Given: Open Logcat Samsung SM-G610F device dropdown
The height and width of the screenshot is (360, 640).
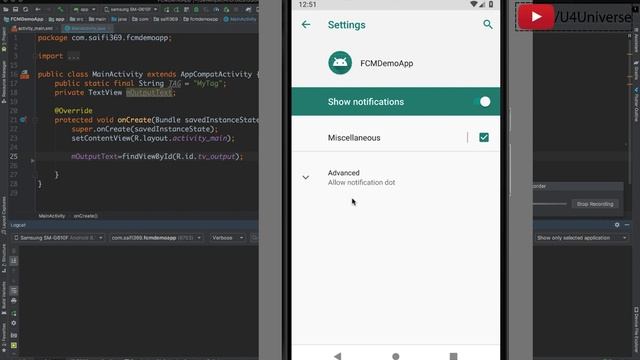Looking at the screenshot, I should (x=58, y=238).
